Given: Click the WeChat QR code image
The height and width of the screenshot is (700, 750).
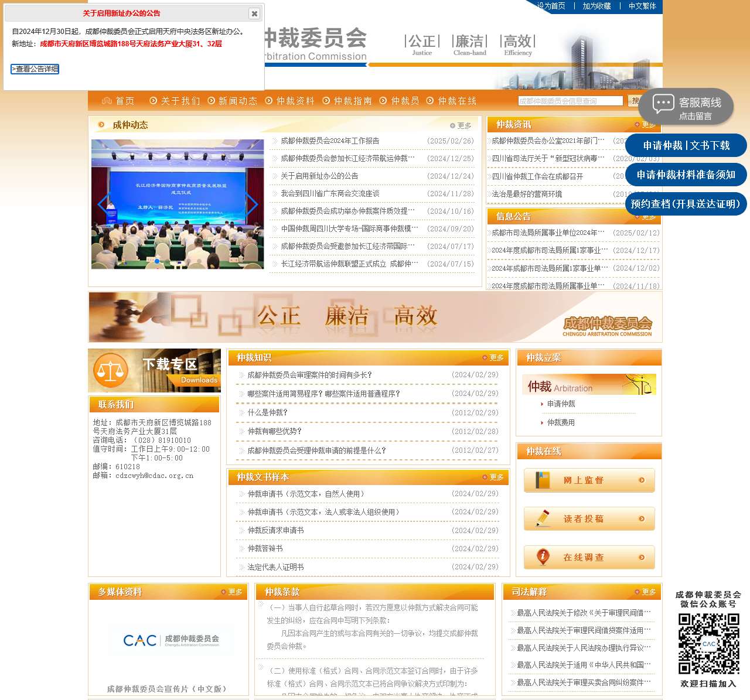Looking at the screenshot, I should coord(708,643).
